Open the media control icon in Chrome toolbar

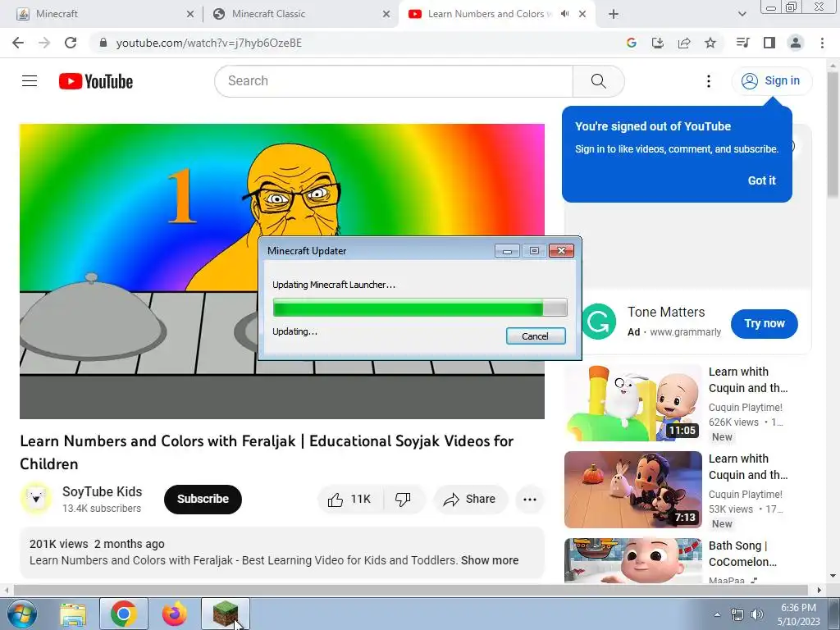tap(742, 43)
